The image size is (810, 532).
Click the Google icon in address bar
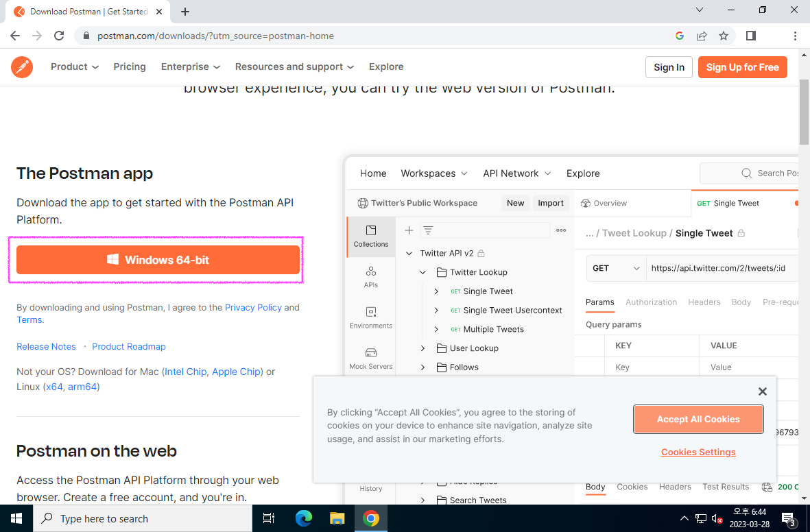pos(679,36)
